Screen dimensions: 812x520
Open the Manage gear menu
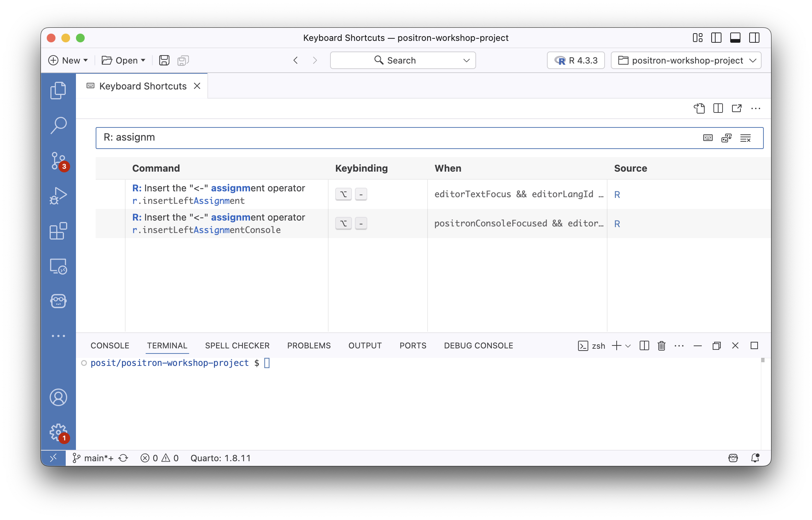coord(58,432)
